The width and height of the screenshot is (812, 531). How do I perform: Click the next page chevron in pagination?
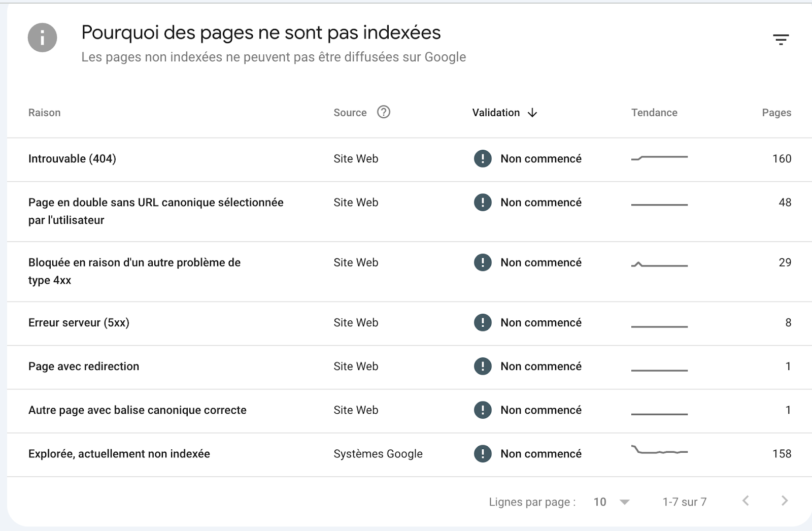point(785,501)
